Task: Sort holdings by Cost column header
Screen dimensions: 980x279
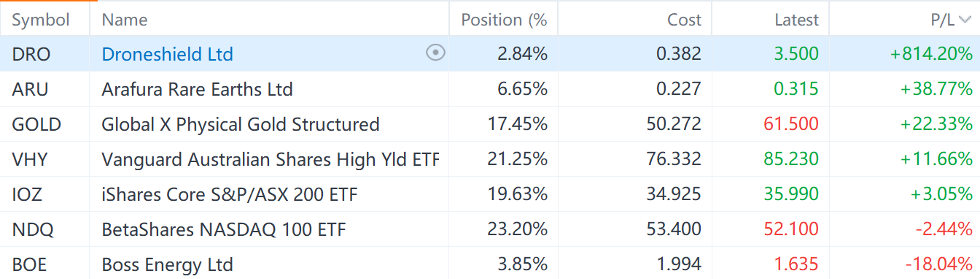Action: coord(684,20)
